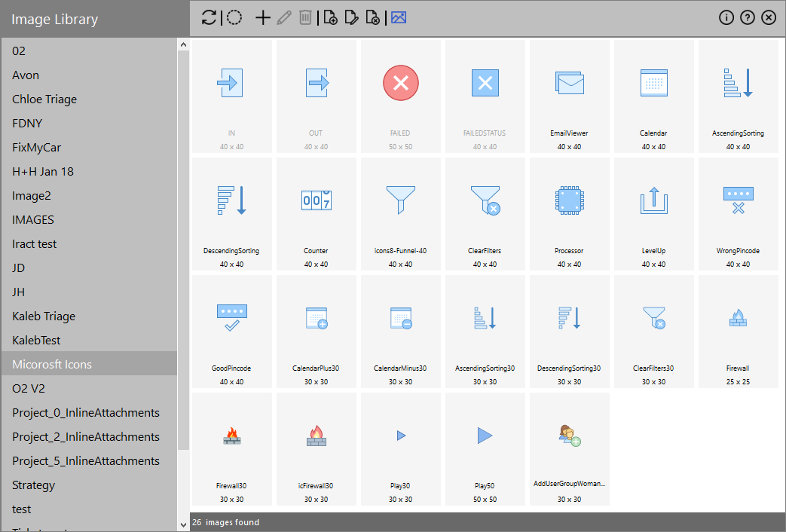Image resolution: width=786 pixels, height=532 pixels.
Task: Open the Iract test library
Action: (x=89, y=243)
